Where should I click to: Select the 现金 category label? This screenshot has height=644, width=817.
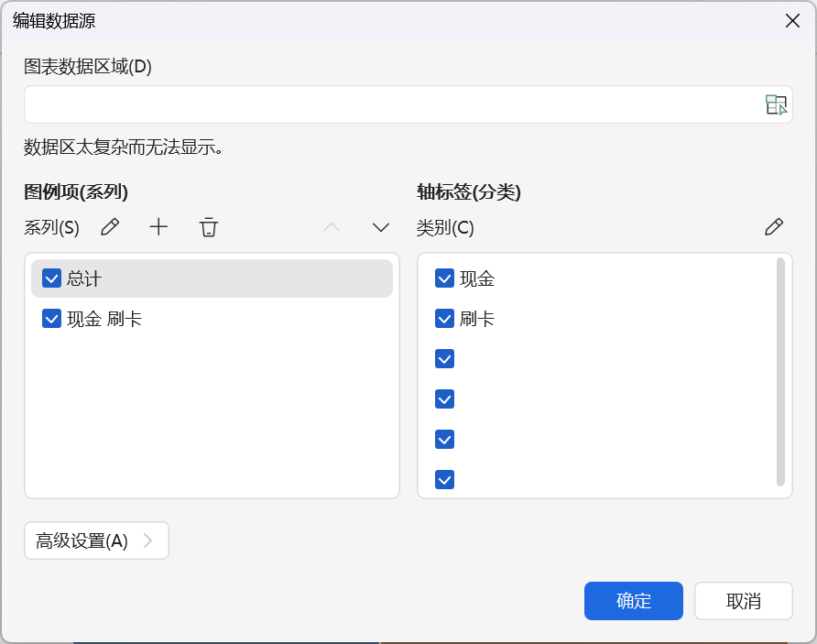pyautogui.click(x=477, y=278)
